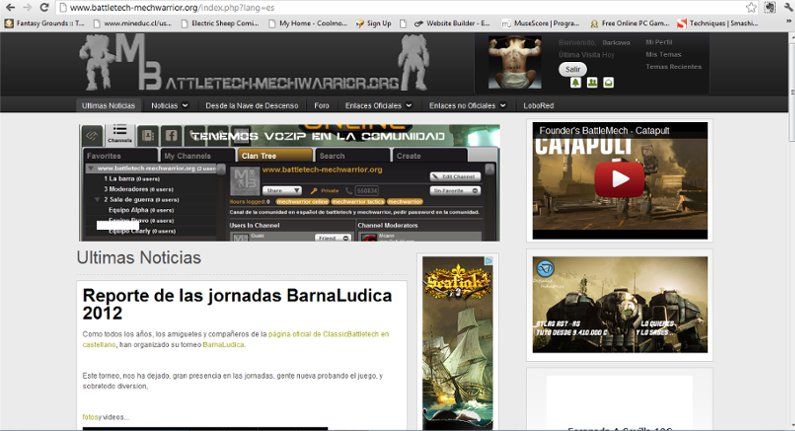Open the Free Online PC Games bookmark
This screenshot has height=431, width=795.
click(630, 23)
